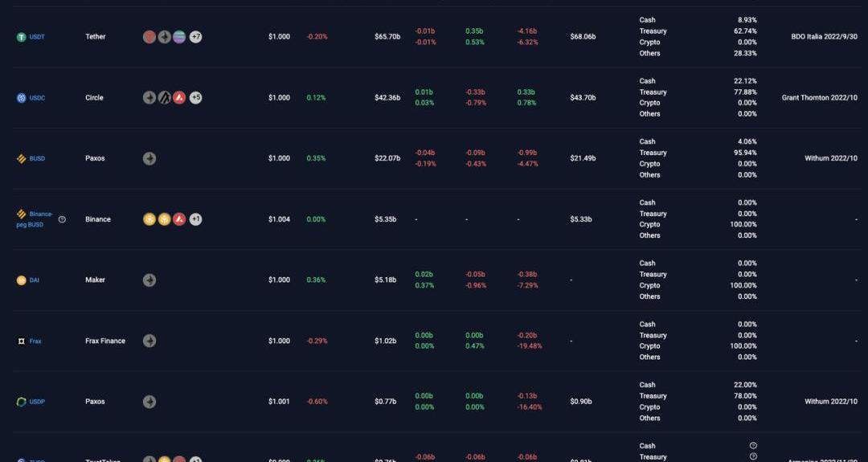Click the USDP coin icon
The width and height of the screenshot is (868, 462).
tap(22, 402)
